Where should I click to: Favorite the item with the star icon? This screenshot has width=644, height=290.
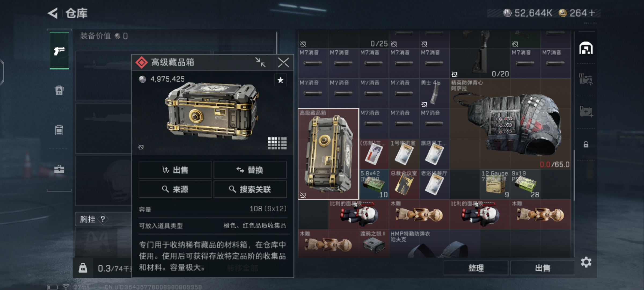click(x=280, y=80)
